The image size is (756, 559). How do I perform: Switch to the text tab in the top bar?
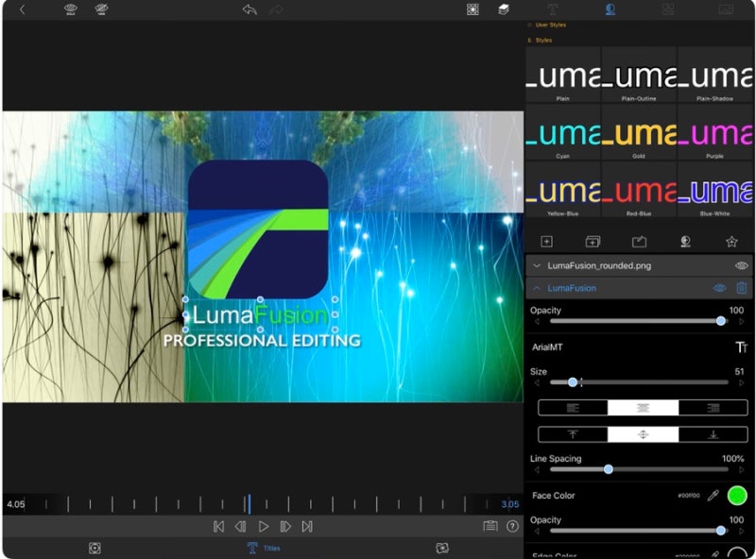pyautogui.click(x=553, y=9)
